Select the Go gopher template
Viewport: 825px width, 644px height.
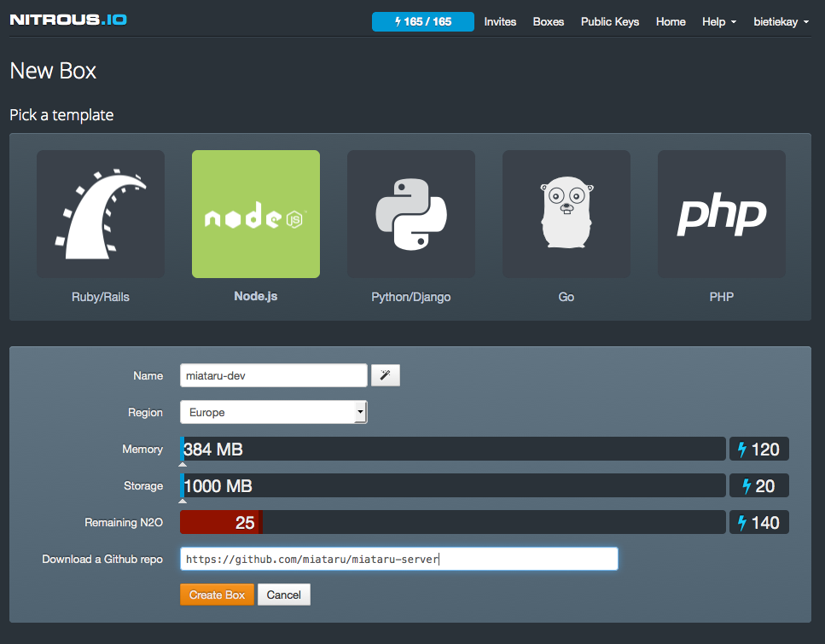coord(566,214)
